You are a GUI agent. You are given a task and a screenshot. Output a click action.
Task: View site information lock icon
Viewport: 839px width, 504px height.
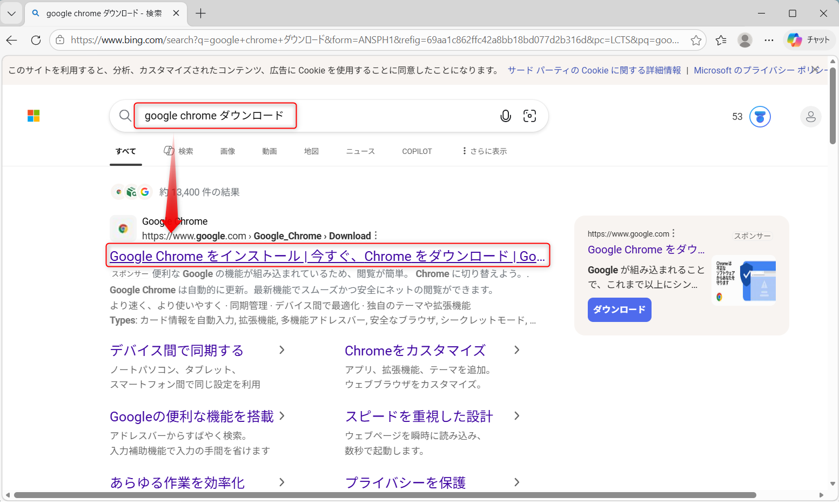(x=60, y=40)
